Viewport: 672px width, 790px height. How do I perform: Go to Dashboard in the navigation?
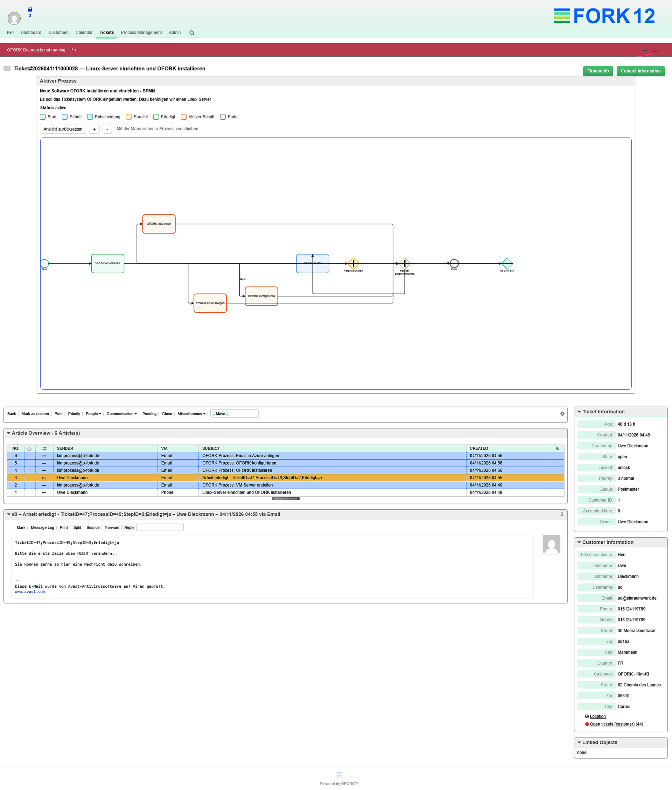(31, 33)
